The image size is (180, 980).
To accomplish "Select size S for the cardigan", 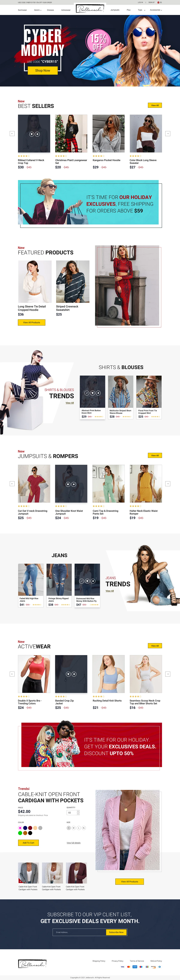I will tap(69, 828).
